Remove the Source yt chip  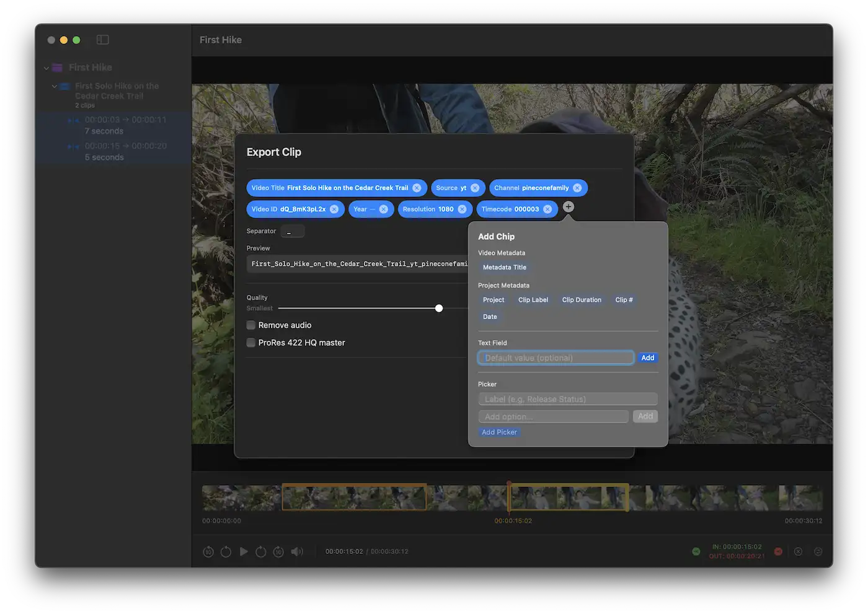point(475,188)
